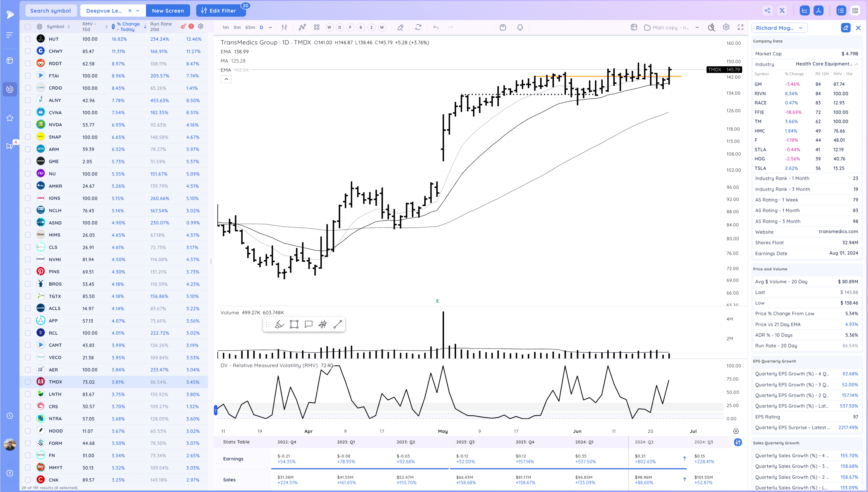Check the box for GME row
This screenshot has height=492, width=868.
pyautogui.click(x=28, y=162)
